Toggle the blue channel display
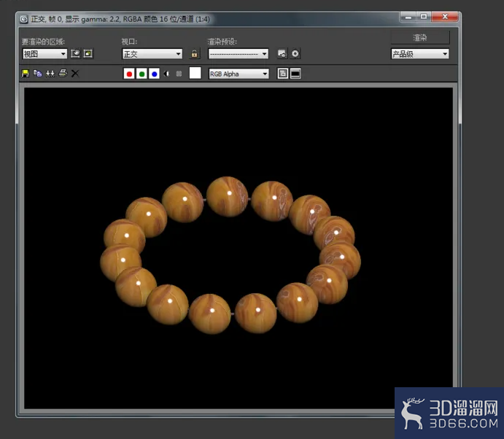This screenshot has height=439, width=504. coord(154,74)
